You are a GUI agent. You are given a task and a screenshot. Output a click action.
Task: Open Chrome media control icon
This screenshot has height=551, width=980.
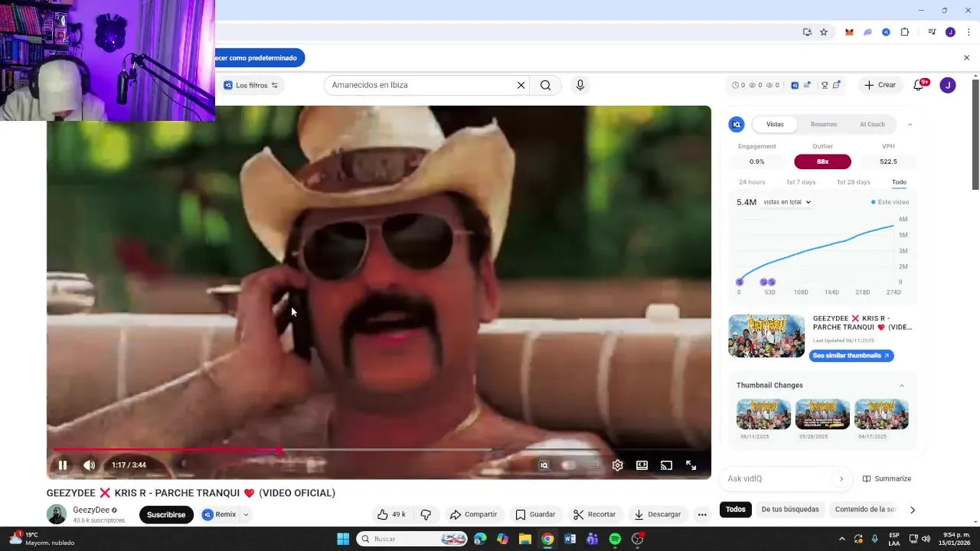pyautogui.click(x=932, y=32)
